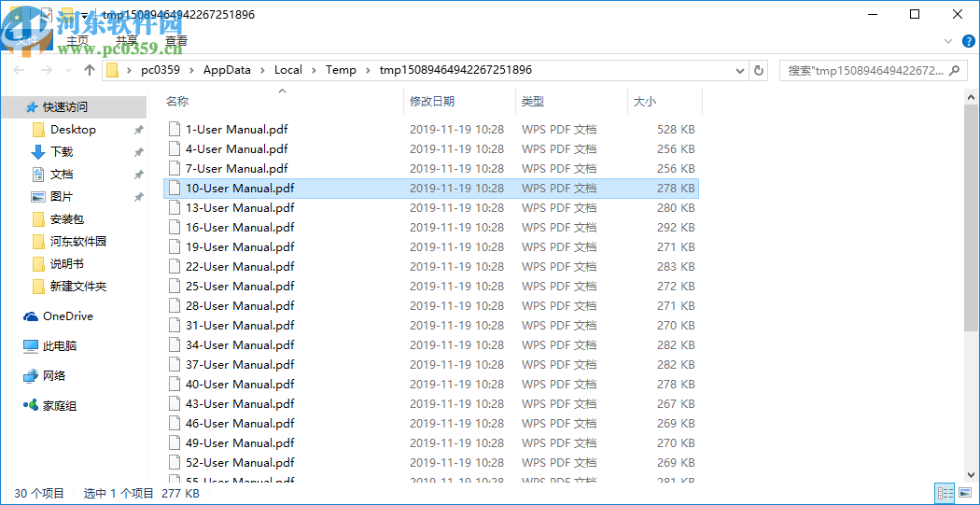Click the 1-User Manual.pdf file icon
This screenshot has width=980, height=505.
tap(175, 130)
